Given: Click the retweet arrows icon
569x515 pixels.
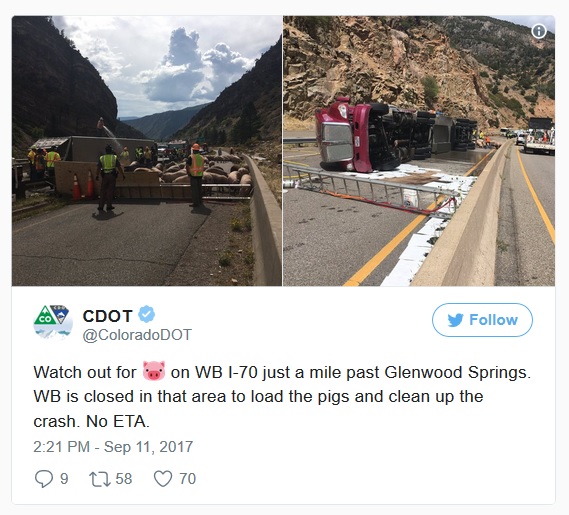Looking at the screenshot, I should (100, 479).
